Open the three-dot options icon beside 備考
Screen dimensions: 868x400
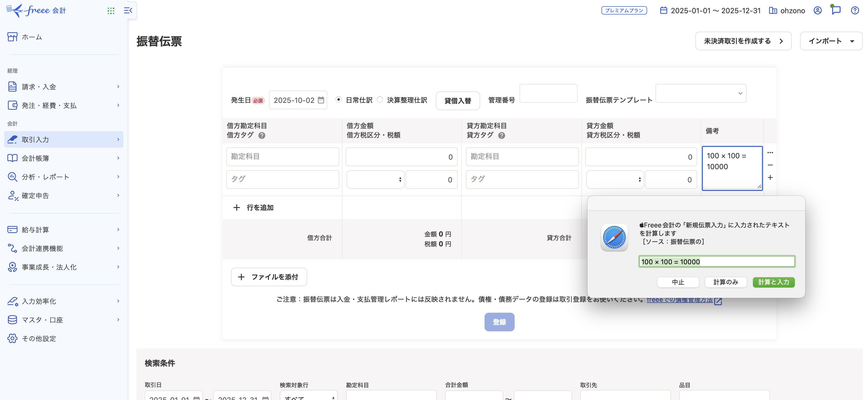click(770, 152)
